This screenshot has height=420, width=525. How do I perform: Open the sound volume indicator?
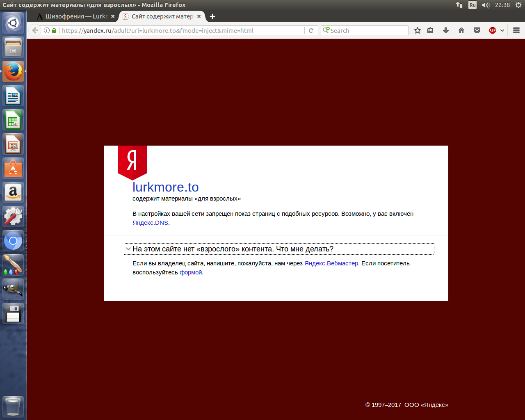[x=486, y=5]
